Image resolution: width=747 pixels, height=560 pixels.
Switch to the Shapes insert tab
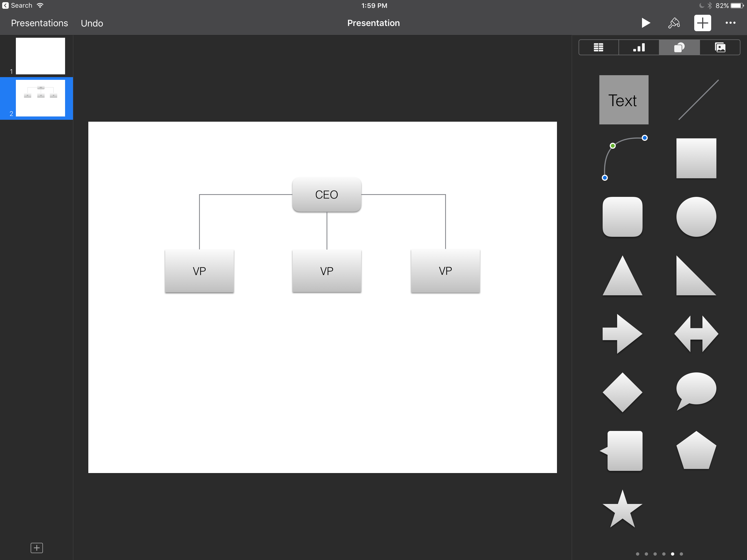pos(679,47)
